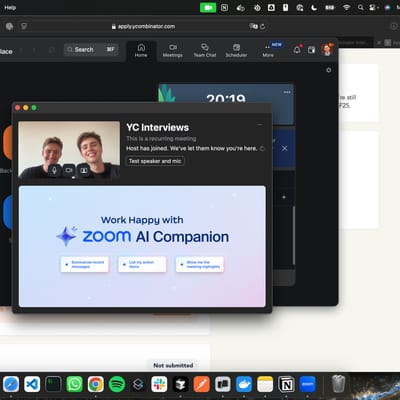
Task: Turn off camera in the video preview
Action: [69, 170]
